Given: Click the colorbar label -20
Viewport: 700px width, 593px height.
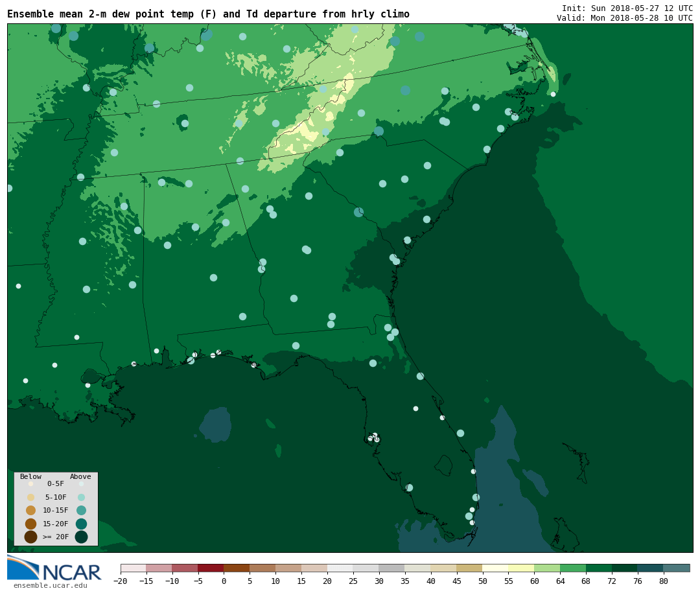Looking at the screenshot, I should click(x=121, y=581).
